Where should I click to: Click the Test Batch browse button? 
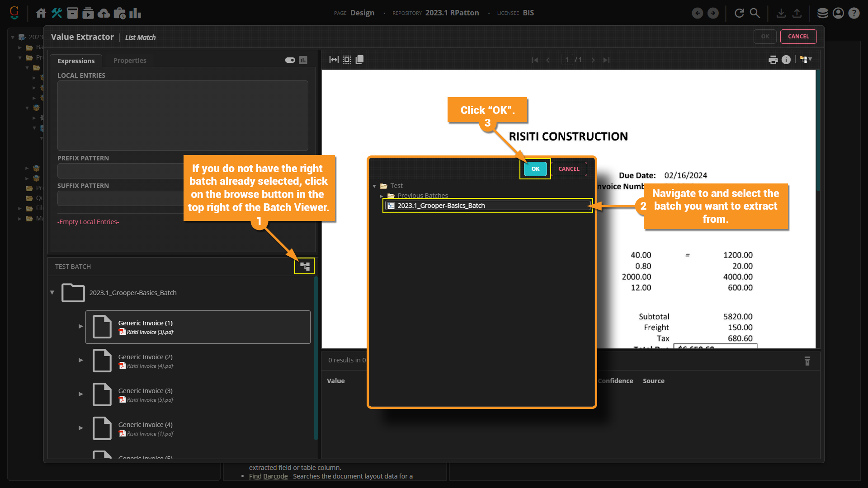click(305, 266)
